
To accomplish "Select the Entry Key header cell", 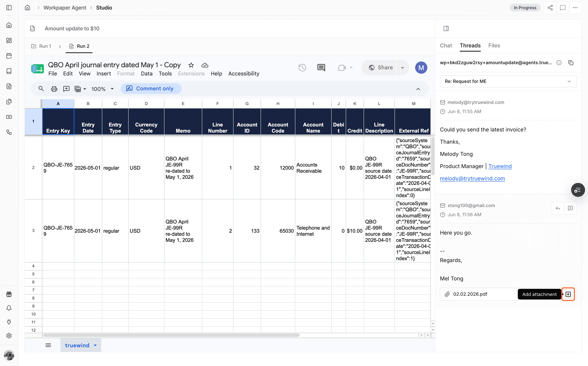I will 58,121.
